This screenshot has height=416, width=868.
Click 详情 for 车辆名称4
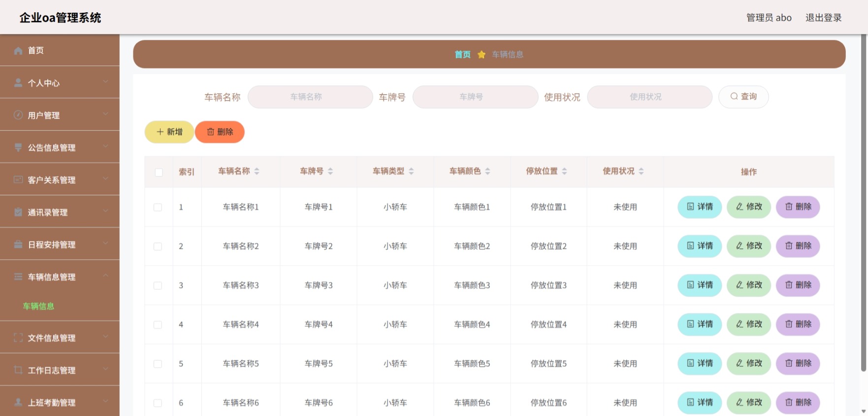pos(700,324)
